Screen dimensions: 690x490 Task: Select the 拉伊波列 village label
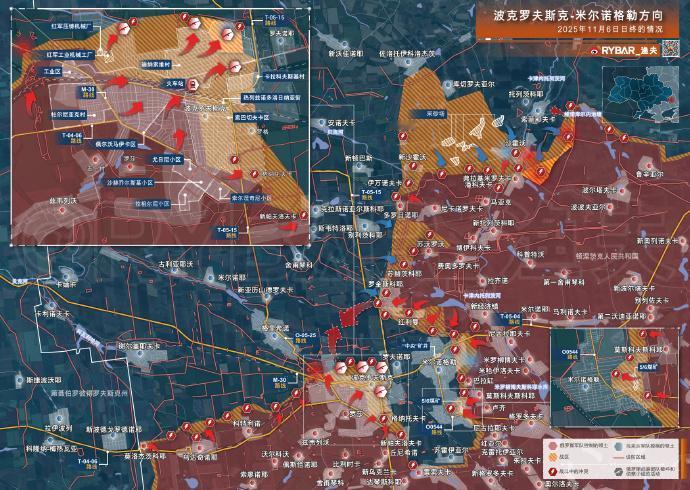pos(58,428)
